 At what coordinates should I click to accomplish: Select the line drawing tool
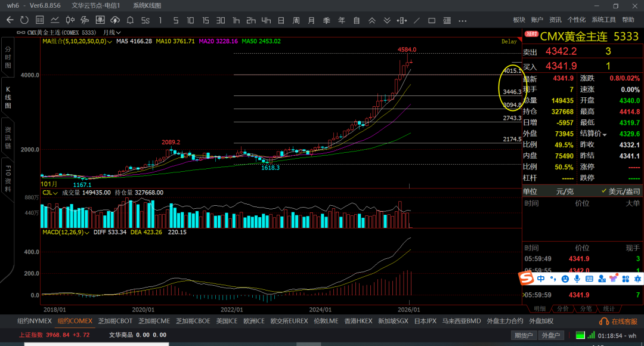(417, 20)
